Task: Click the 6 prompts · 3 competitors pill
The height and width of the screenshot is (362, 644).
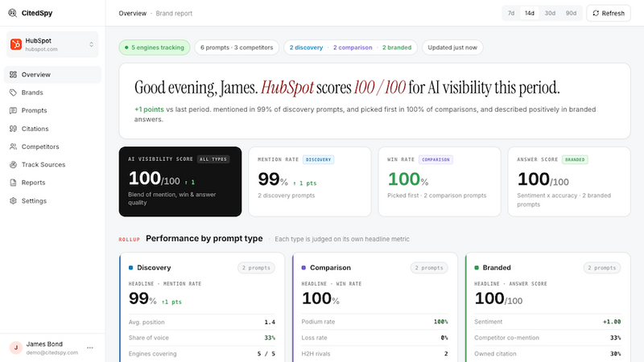Action: point(237,47)
